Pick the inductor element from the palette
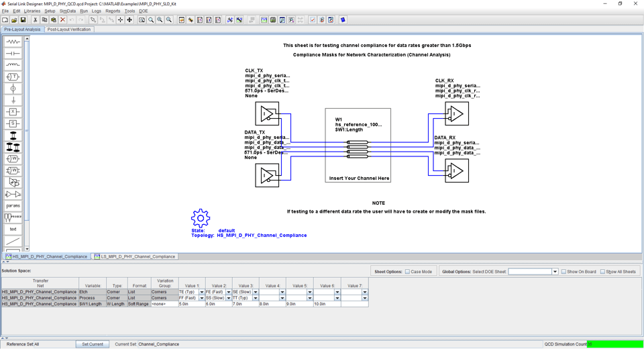 coord(13,65)
